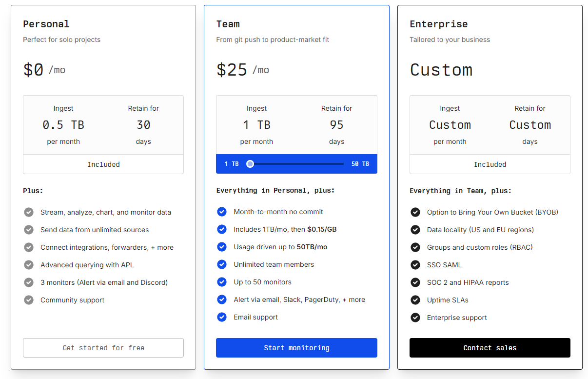The height and width of the screenshot is (379, 588).
Task: Click checkmark icon next to 'Advanced querying with APL'
Action: [x=29, y=265]
